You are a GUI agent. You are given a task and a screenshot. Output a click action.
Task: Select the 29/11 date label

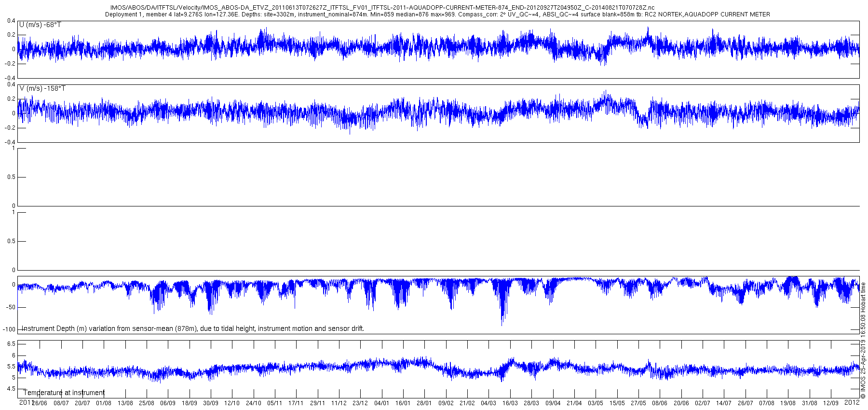click(x=318, y=403)
